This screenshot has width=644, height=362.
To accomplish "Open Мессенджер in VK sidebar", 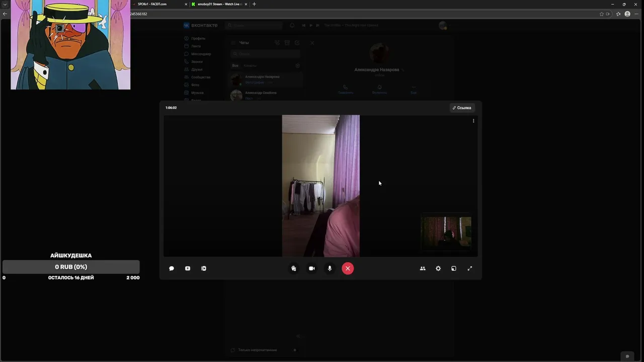I will [x=198, y=54].
